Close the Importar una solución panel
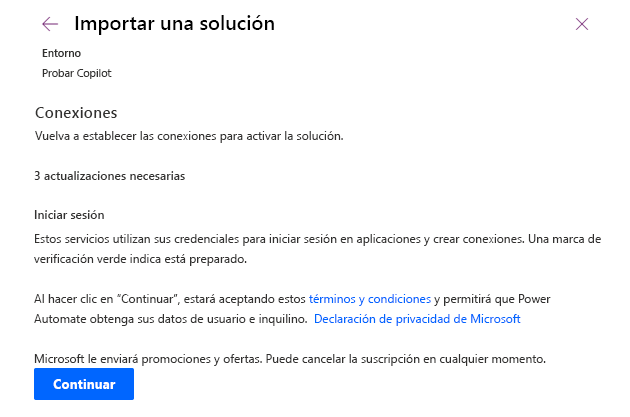This screenshot has height=417, width=630. pyautogui.click(x=582, y=24)
